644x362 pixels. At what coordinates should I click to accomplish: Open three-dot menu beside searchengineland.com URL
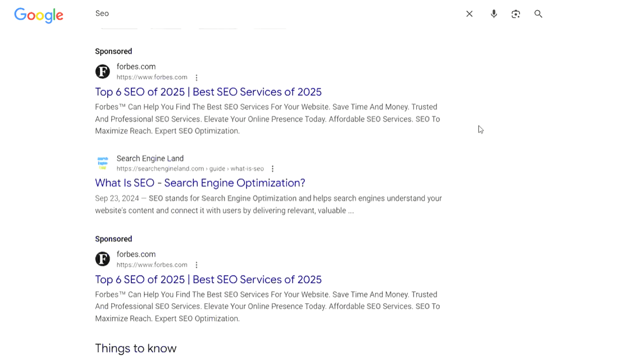(x=273, y=169)
